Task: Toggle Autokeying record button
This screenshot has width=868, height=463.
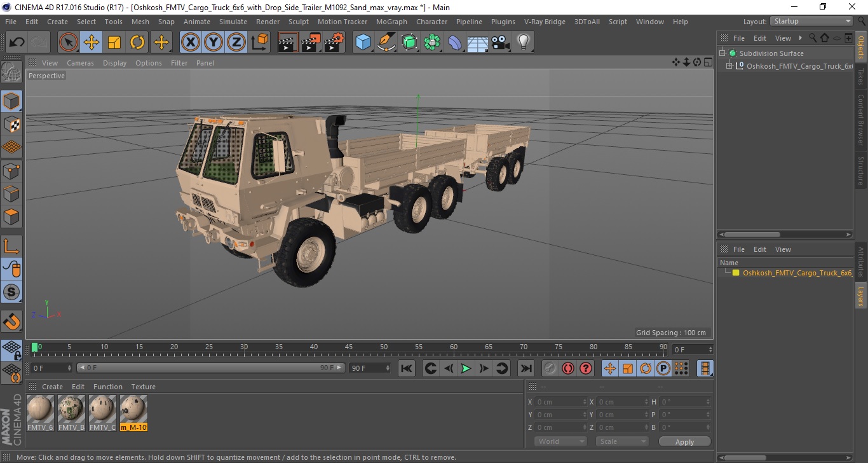Action: (x=568, y=368)
